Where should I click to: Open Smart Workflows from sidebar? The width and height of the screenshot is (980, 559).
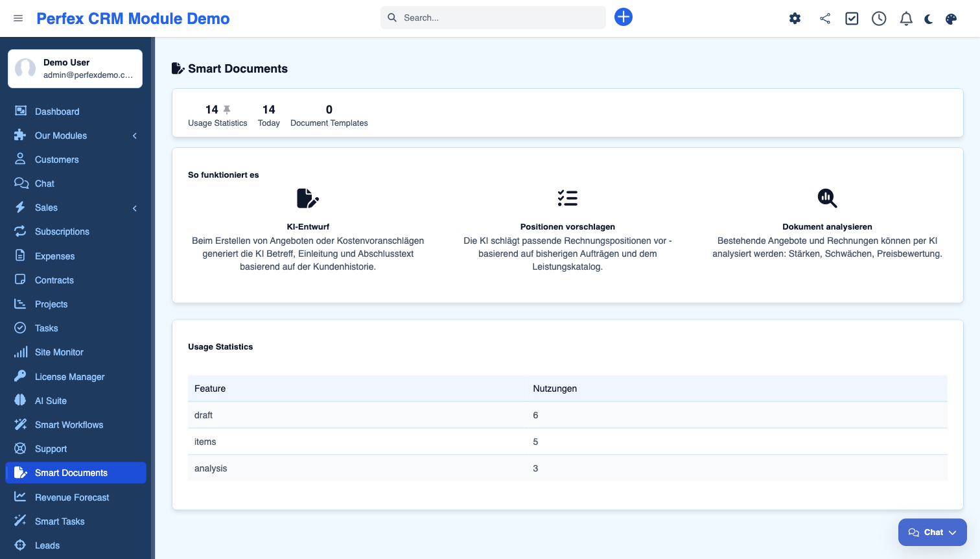[x=69, y=425]
